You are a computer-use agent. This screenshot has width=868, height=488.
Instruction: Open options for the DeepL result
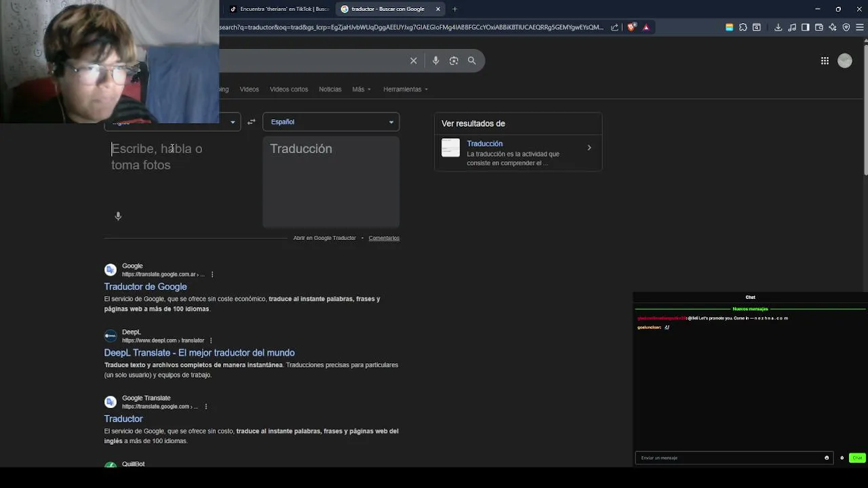211,340
